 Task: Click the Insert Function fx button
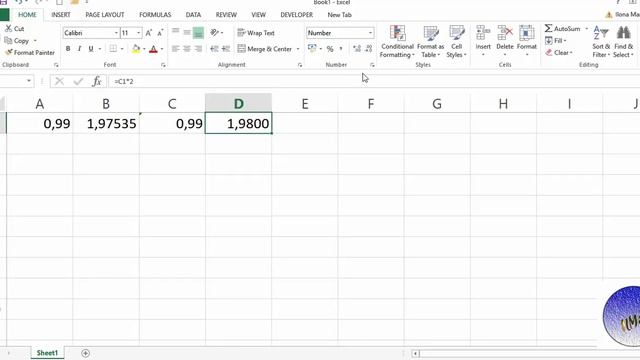click(x=97, y=81)
